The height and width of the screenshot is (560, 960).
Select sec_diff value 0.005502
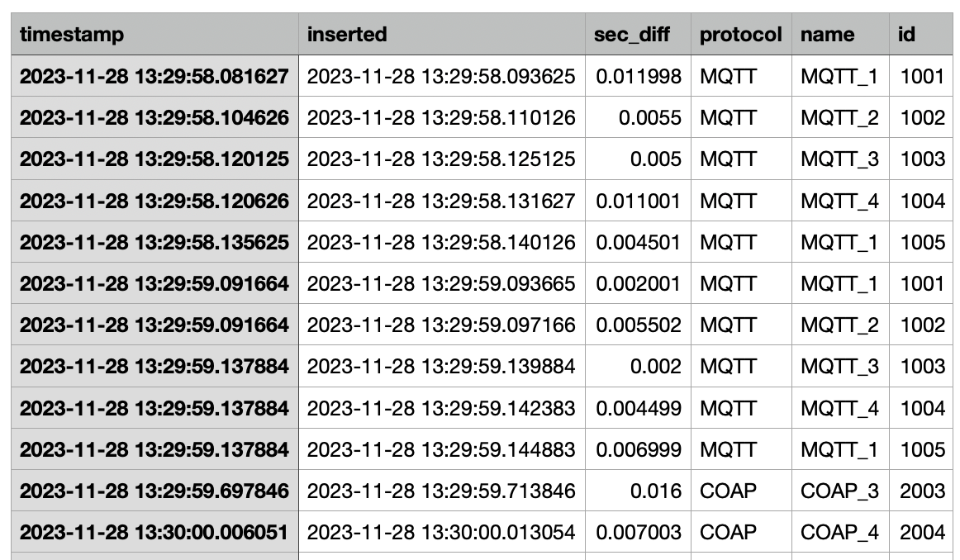(x=638, y=325)
